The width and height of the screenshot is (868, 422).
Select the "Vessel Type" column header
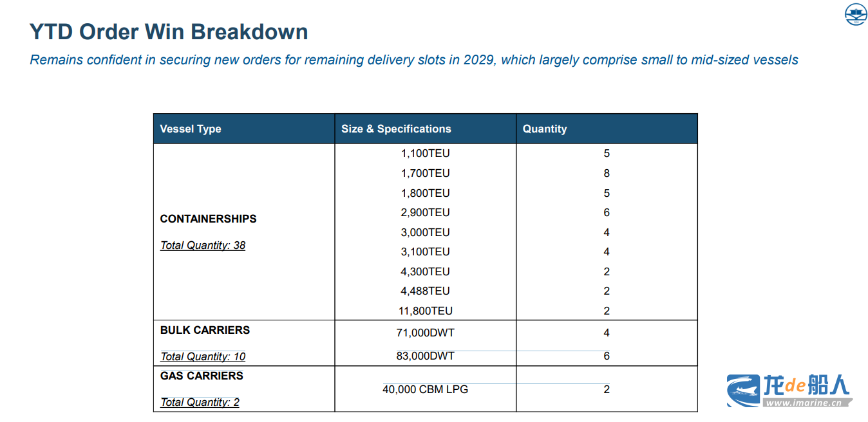tap(191, 129)
